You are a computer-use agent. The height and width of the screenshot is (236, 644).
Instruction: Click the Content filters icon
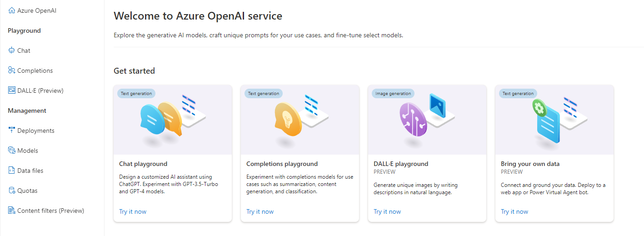[x=12, y=211]
